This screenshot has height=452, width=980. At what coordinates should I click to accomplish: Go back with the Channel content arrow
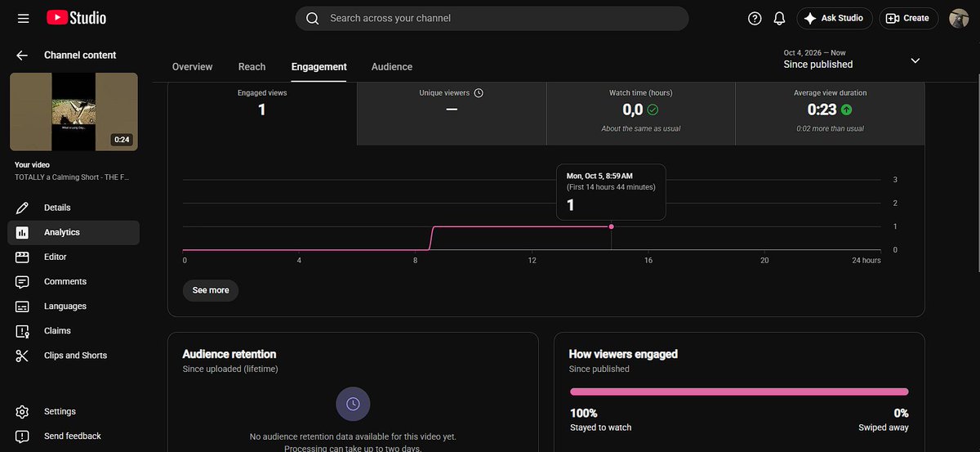pos(22,56)
